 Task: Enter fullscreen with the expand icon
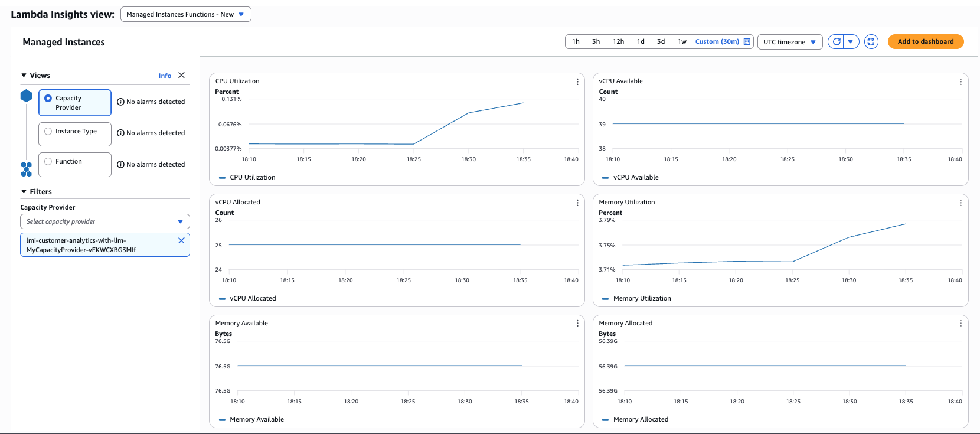pos(871,42)
